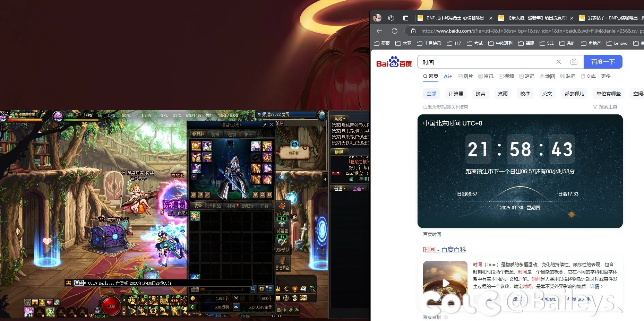Click the first inventory item with green arrow
Viewport: 644px width, 321px height.
pos(195,216)
